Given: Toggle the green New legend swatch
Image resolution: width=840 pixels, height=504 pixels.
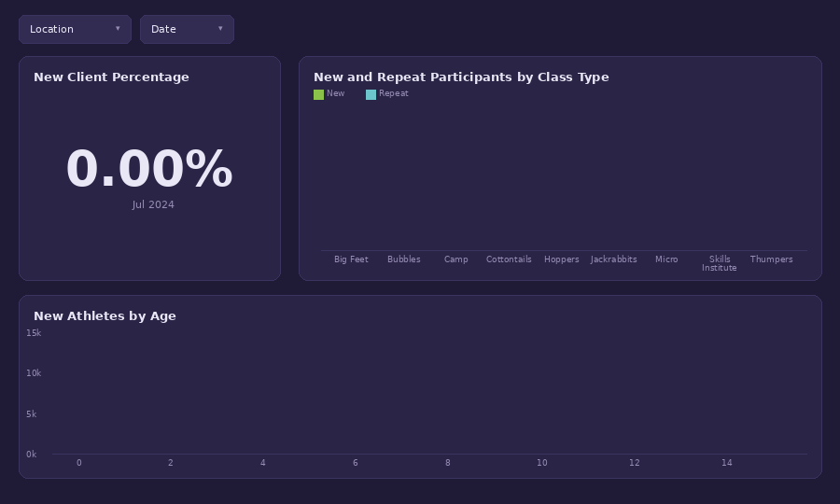Looking at the screenshot, I should coord(319,95).
